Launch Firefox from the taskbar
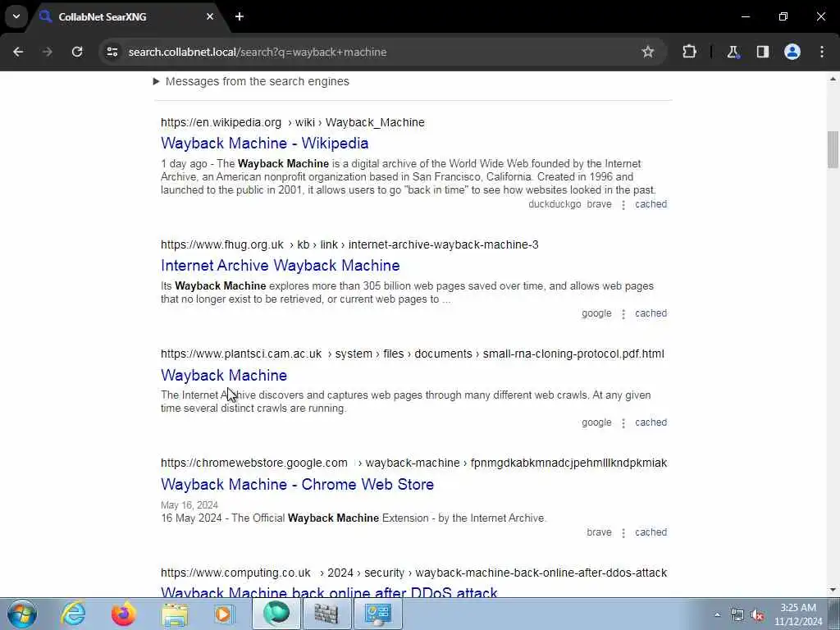Viewport: 840px width, 630px height. [123, 614]
